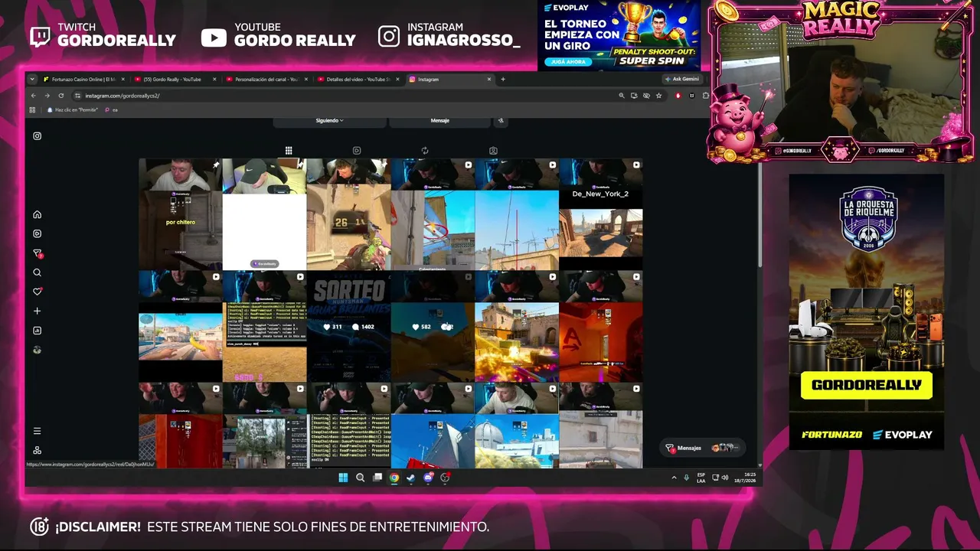Screen dimensions: 980x551
Task: Open the SORTEO giveaway post thumbnail
Action: (348, 327)
